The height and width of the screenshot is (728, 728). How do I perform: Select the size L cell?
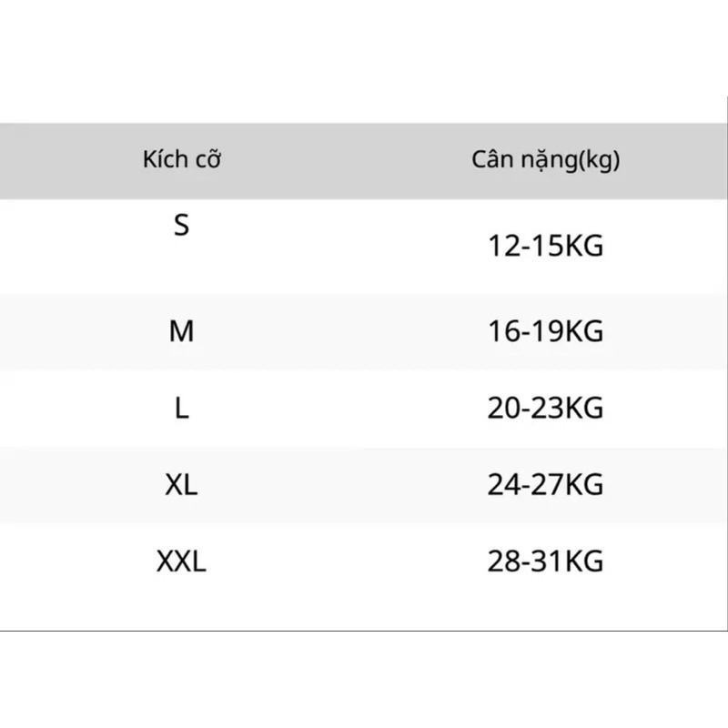[182, 409]
